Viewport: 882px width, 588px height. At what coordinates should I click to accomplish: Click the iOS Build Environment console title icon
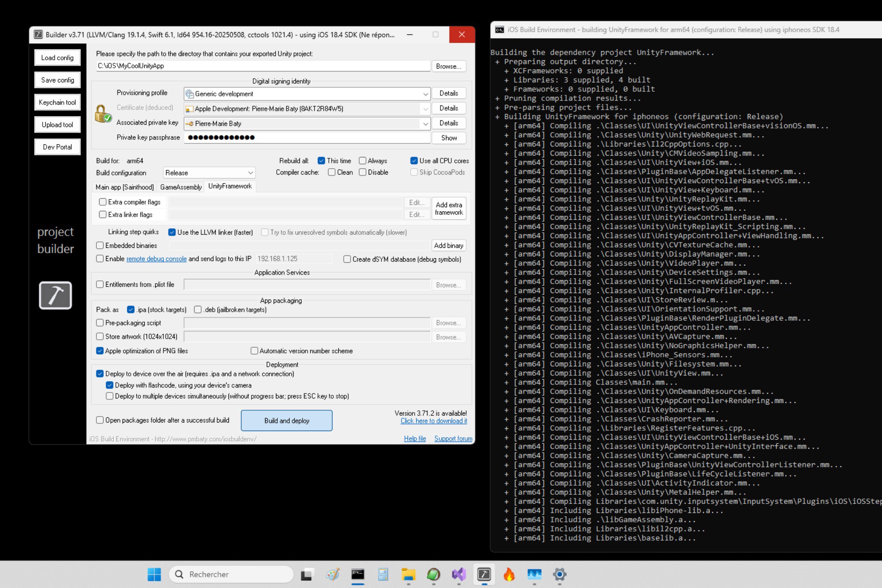coord(499,30)
